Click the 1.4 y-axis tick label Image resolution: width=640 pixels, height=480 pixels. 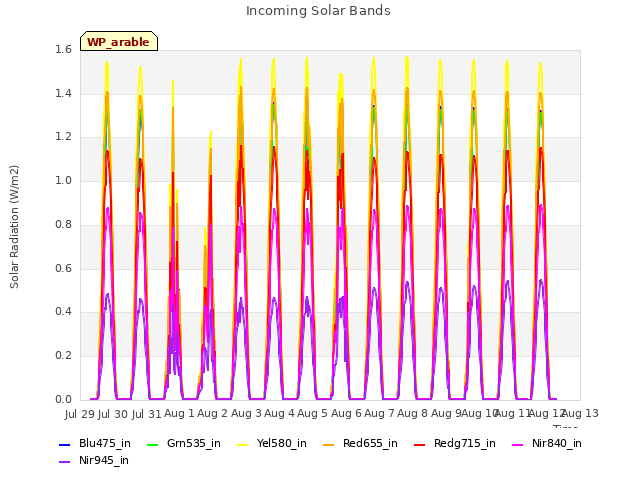tap(63, 93)
